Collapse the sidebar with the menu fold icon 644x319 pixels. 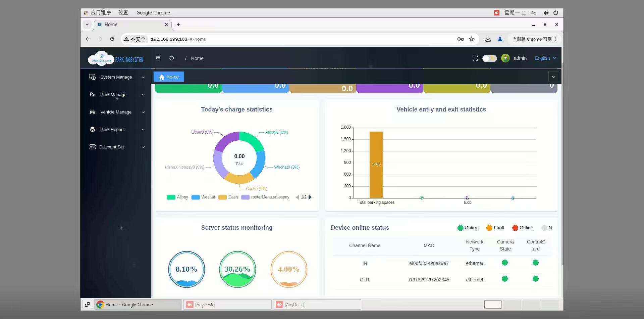pos(158,58)
